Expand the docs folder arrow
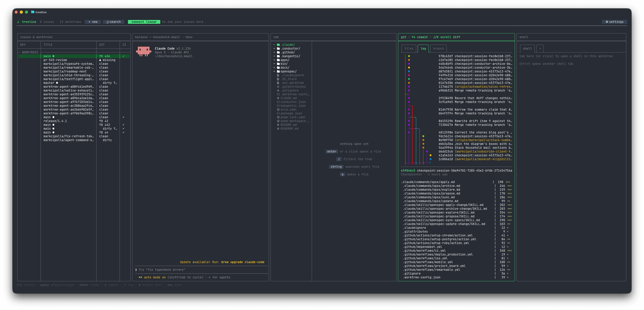This screenshot has width=644, height=310. tap(274, 68)
